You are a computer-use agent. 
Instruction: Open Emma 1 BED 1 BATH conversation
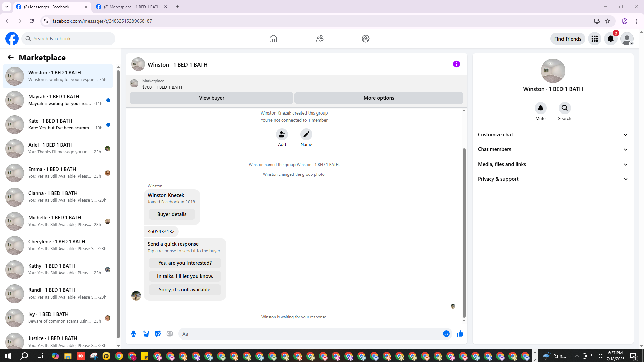[58, 173]
